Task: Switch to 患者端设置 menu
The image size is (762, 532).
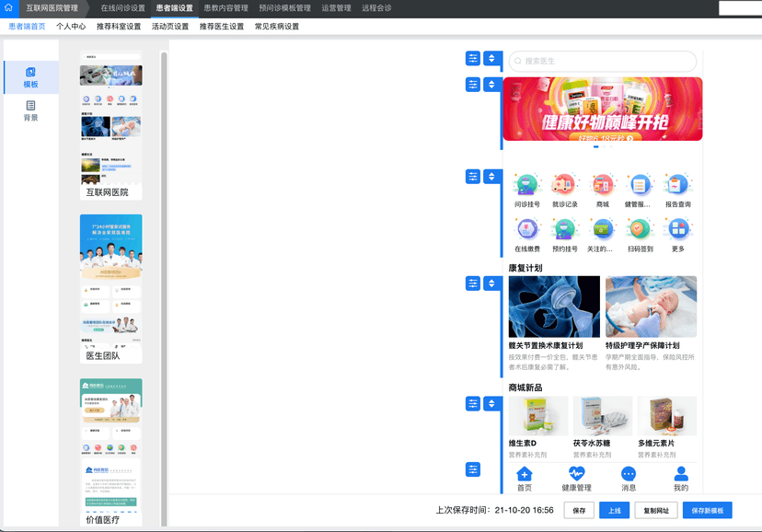Action: click(x=175, y=8)
